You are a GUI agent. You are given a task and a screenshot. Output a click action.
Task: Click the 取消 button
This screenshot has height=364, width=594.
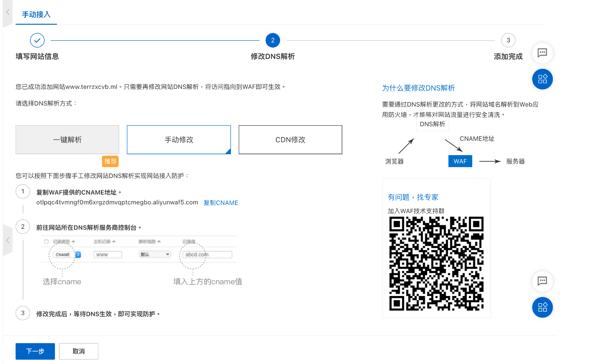coord(78,351)
